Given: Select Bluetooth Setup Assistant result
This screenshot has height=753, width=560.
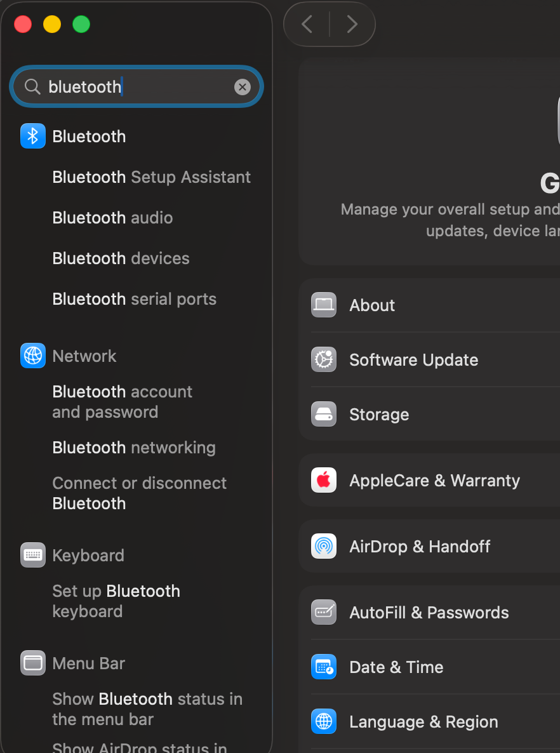Looking at the screenshot, I should point(151,177).
